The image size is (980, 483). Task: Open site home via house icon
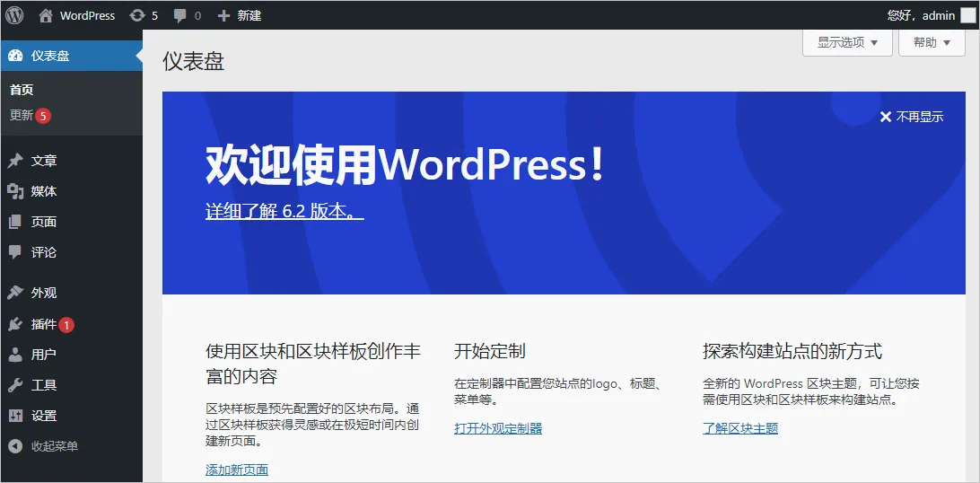(x=45, y=15)
